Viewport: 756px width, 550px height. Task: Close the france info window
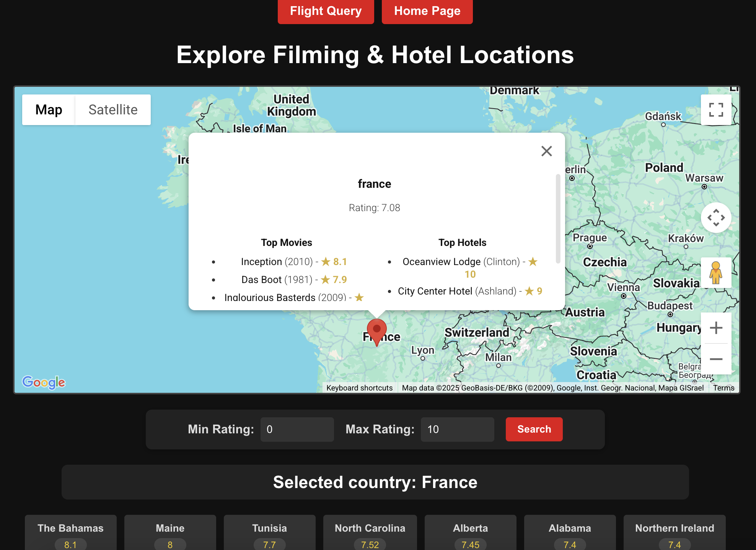(x=546, y=151)
